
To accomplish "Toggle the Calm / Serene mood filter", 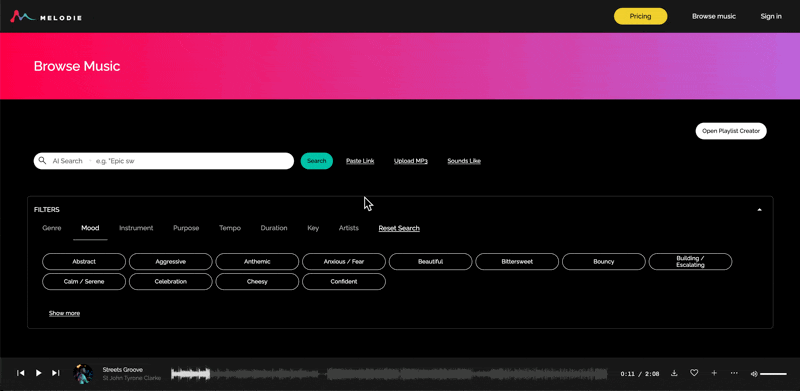I will coord(84,281).
